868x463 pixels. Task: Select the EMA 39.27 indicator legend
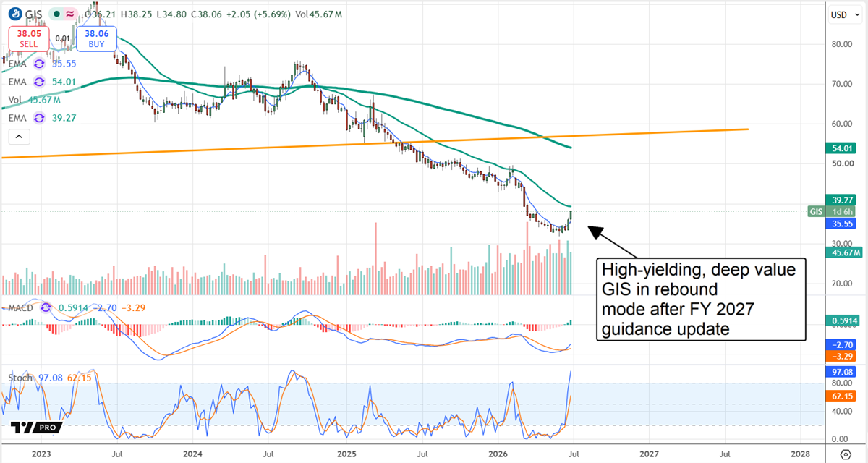43,118
